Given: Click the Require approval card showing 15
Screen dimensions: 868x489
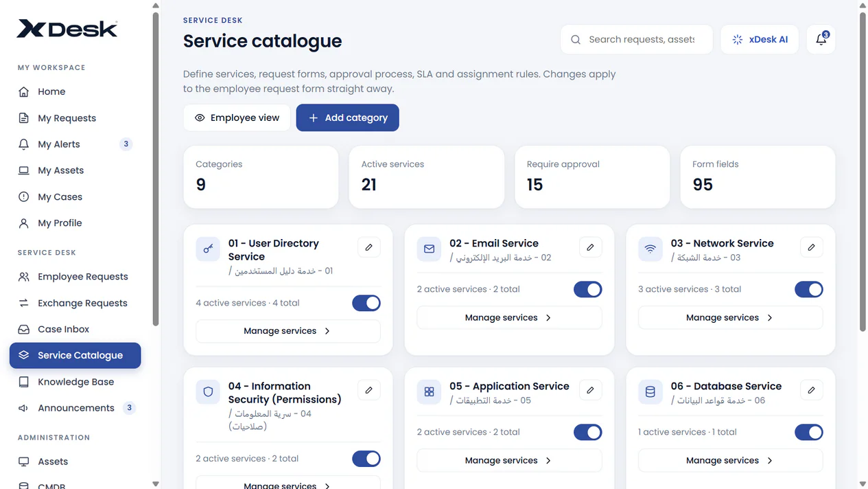Looking at the screenshot, I should tap(592, 177).
